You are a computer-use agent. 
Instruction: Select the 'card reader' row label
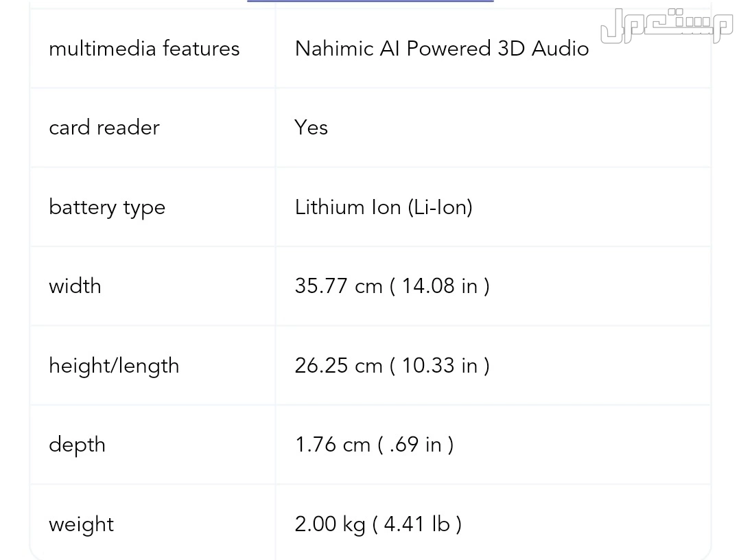click(104, 128)
